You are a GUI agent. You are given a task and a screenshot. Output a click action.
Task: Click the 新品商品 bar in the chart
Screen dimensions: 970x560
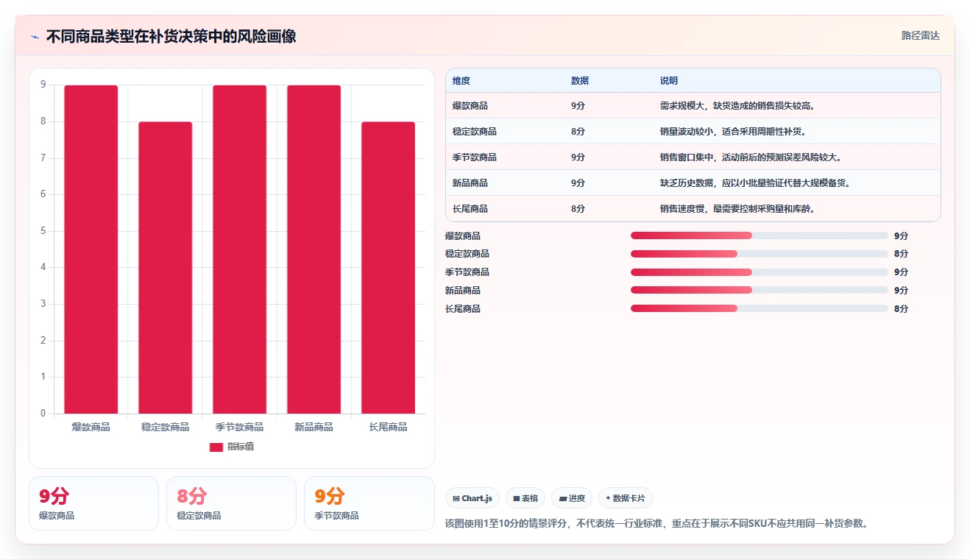pyautogui.click(x=314, y=249)
